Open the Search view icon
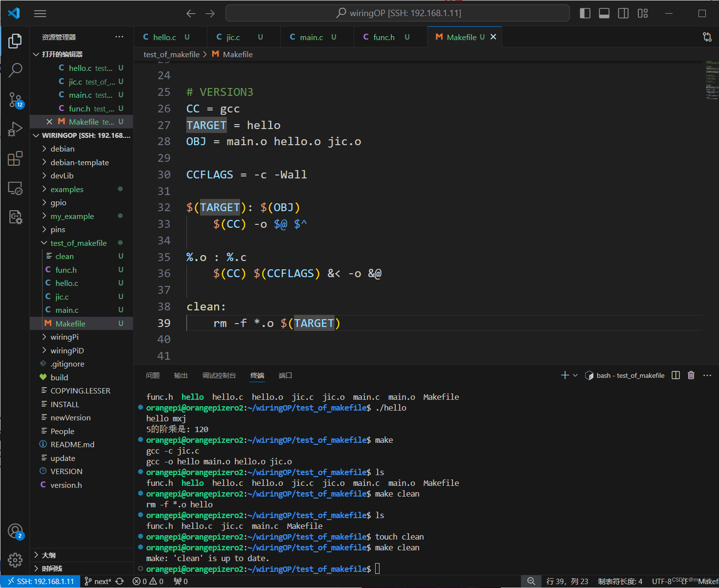This screenshot has height=588, width=719. (15, 70)
